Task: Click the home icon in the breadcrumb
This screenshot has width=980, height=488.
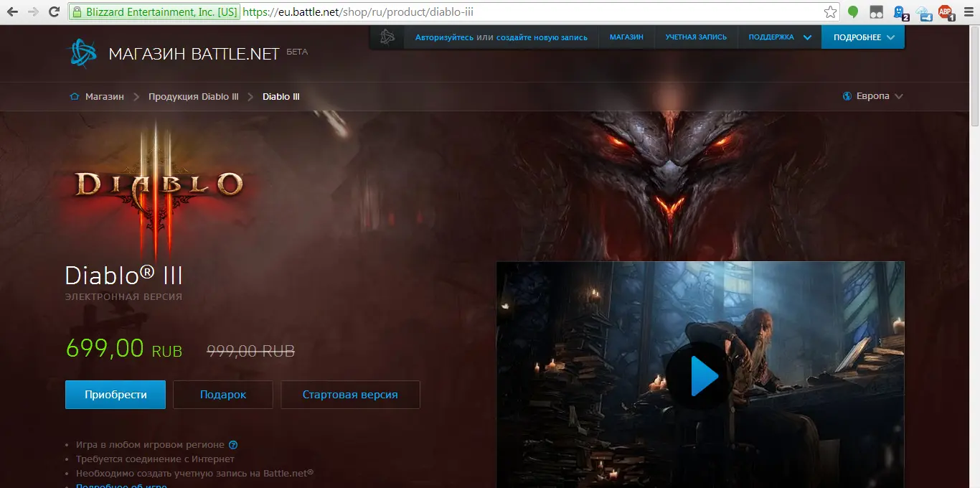Action: pyautogui.click(x=74, y=97)
